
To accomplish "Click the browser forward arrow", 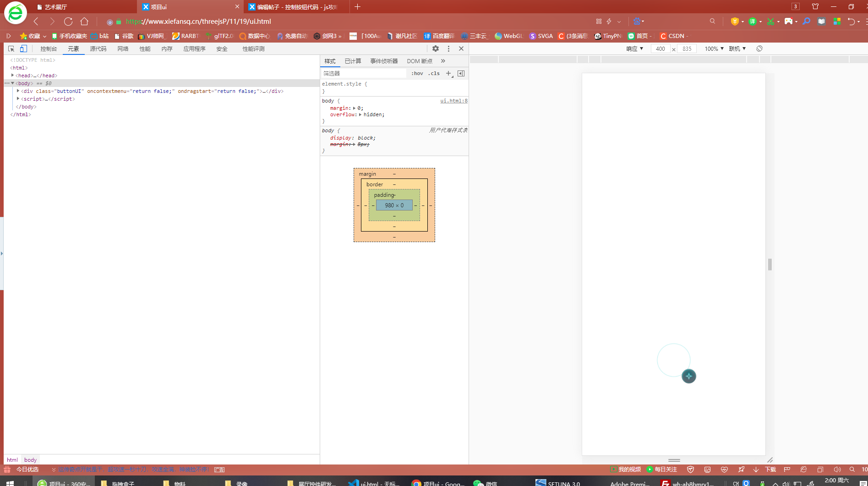I will (52, 21).
